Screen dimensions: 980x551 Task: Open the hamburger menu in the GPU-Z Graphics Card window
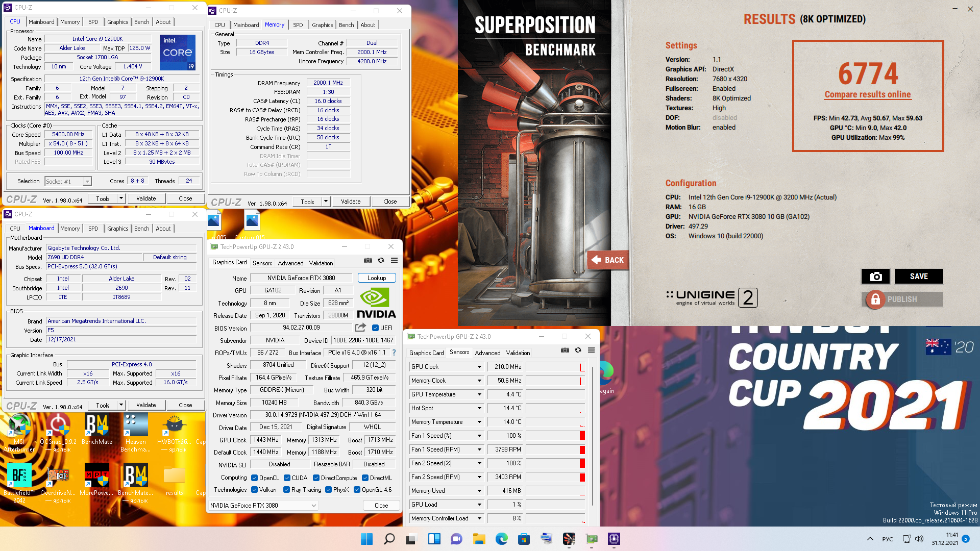tap(394, 260)
